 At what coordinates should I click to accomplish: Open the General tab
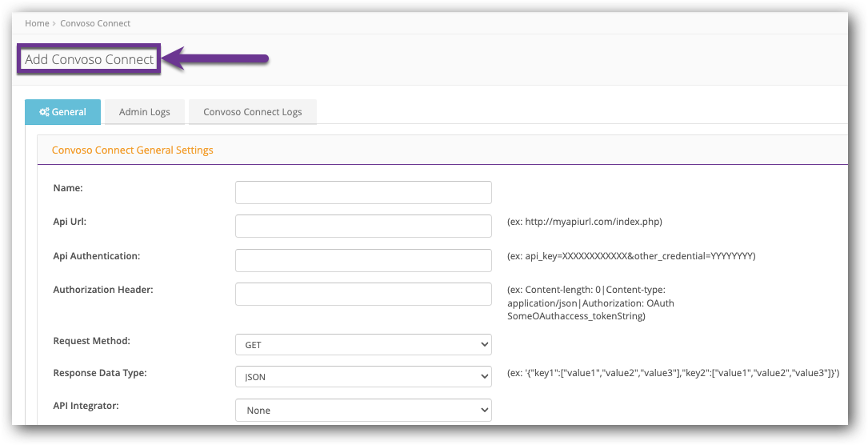point(62,112)
